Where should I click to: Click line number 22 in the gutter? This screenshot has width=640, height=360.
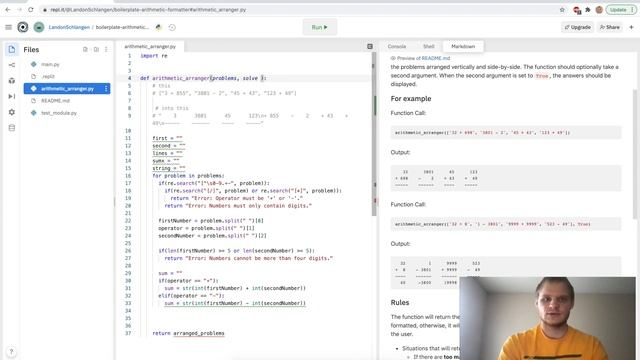pos(128,220)
